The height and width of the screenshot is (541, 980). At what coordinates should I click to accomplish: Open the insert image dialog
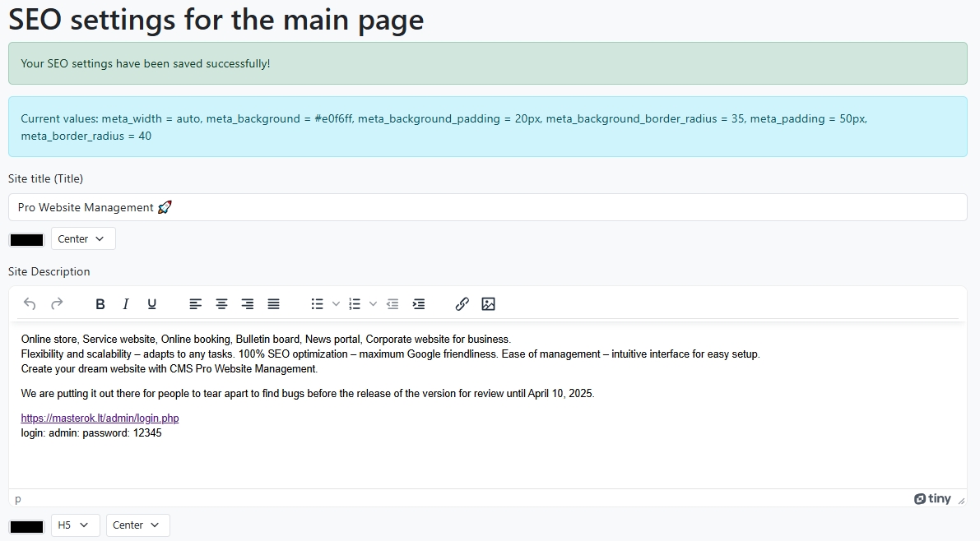pyautogui.click(x=488, y=304)
